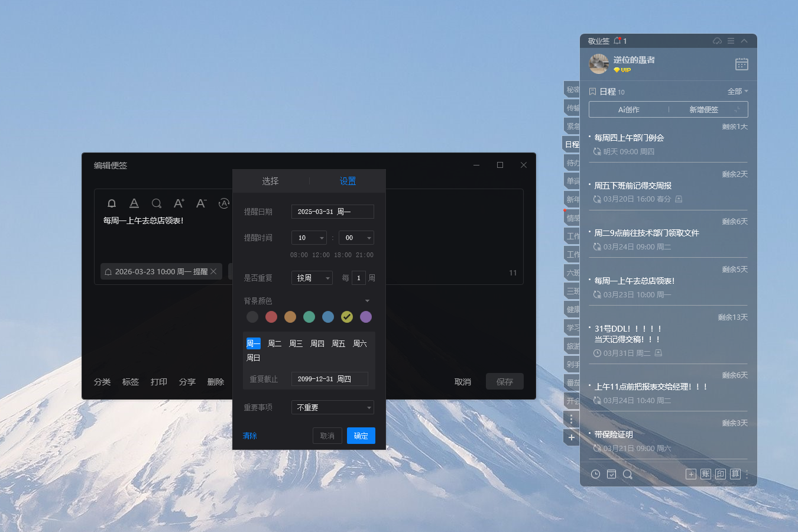Decrease font size with the A- icon

[201, 203]
